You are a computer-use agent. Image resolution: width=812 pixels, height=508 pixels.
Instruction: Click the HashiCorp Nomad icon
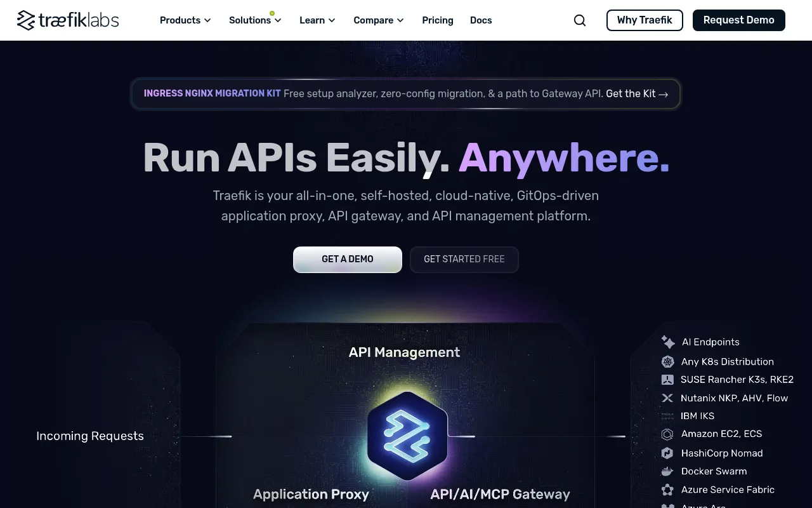click(x=667, y=453)
